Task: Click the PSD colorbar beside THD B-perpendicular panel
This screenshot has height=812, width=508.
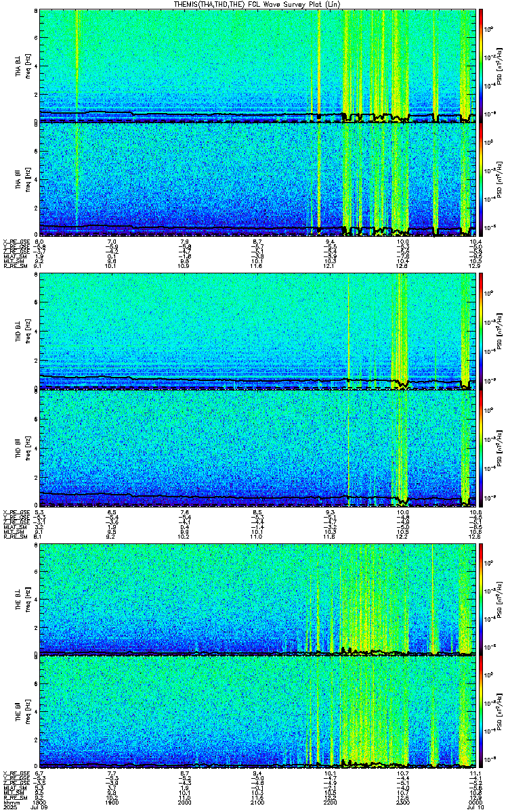Action: pyautogui.click(x=482, y=330)
